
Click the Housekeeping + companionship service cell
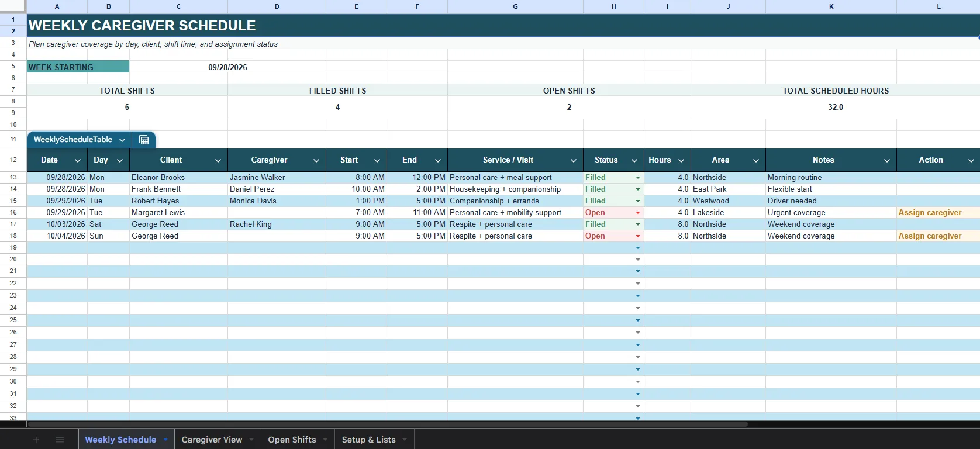click(515, 189)
